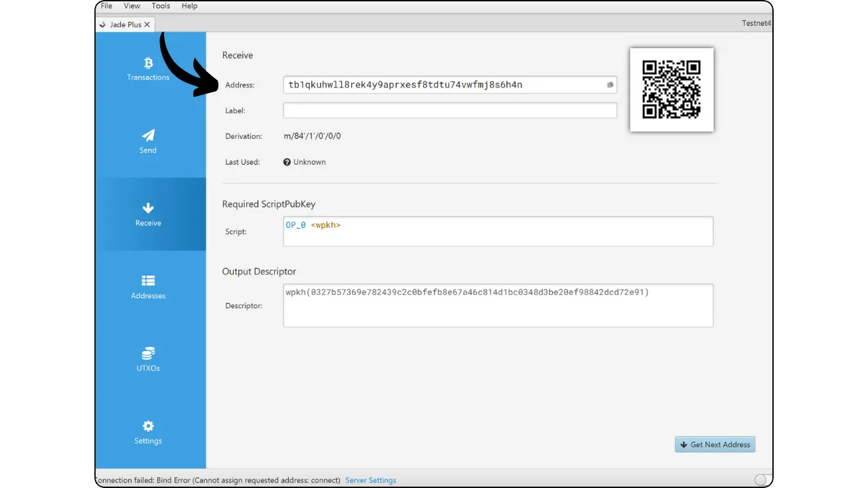Open the Transactions Bitcoin icon

click(148, 64)
